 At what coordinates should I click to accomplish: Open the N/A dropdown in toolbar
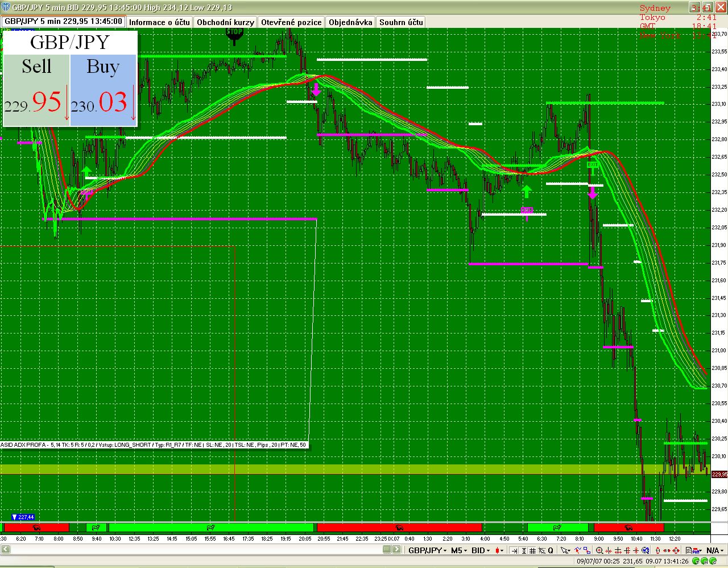coord(716,550)
